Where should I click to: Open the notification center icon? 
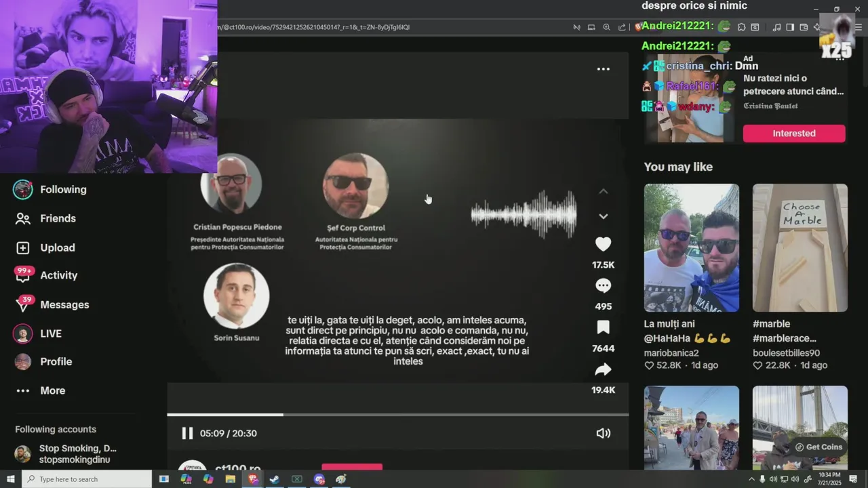[x=853, y=479]
